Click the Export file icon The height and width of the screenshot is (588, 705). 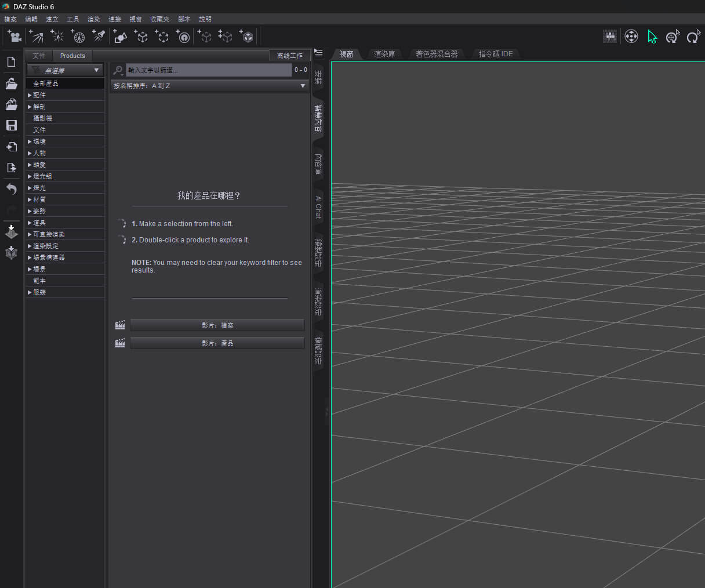tap(11, 168)
